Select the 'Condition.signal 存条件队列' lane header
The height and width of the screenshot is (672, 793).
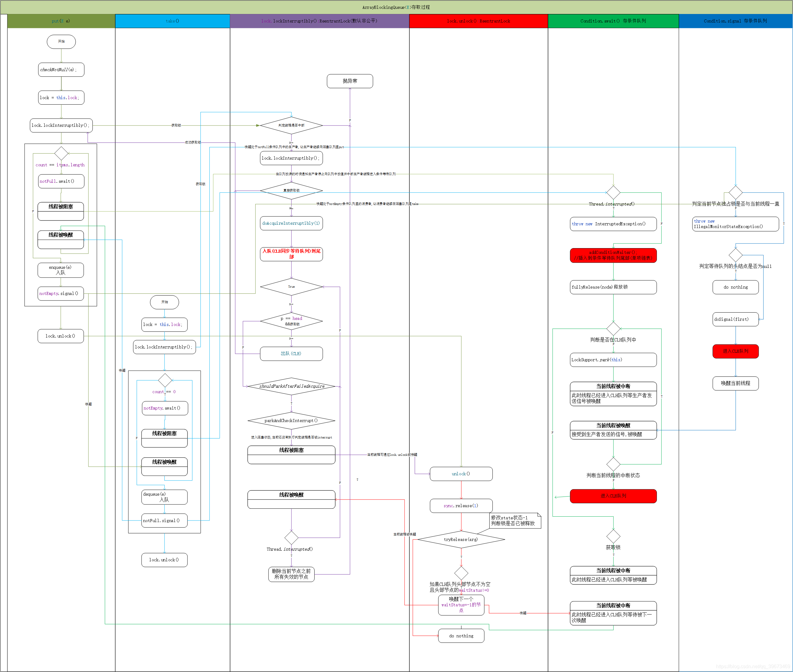pos(736,21)
